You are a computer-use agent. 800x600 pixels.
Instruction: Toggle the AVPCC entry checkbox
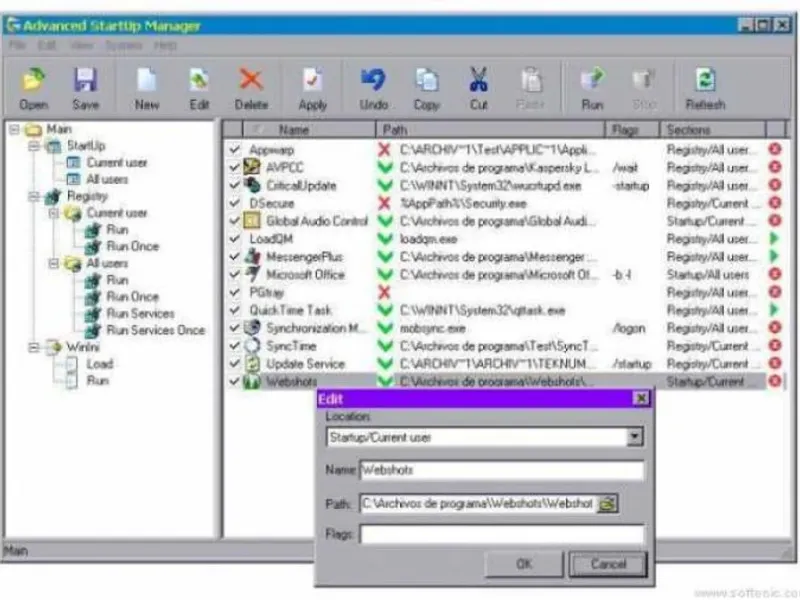click(x=234, y=167)
